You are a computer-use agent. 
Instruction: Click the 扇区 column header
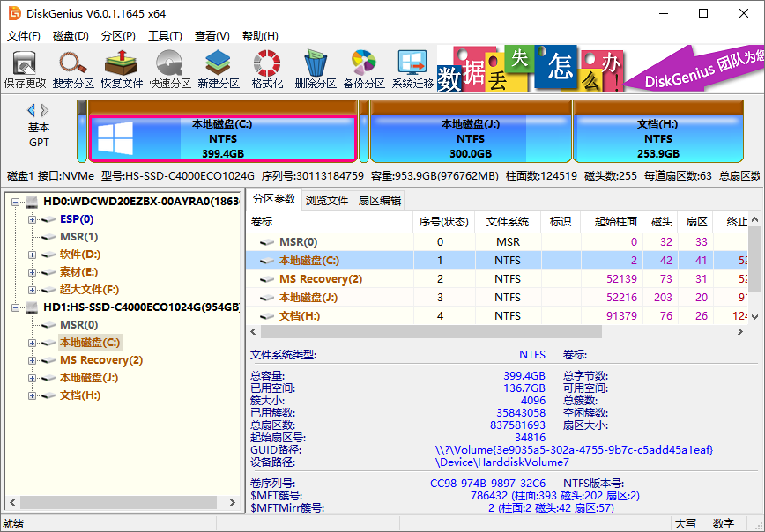click(x=696, y=222)
